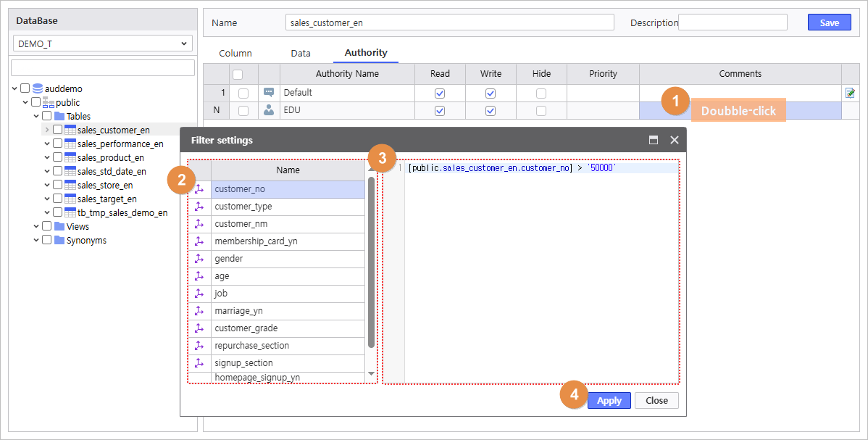Click the speech bubble icon beside Default
Screen dimensions: 868x440
click(x=269, y=93)
